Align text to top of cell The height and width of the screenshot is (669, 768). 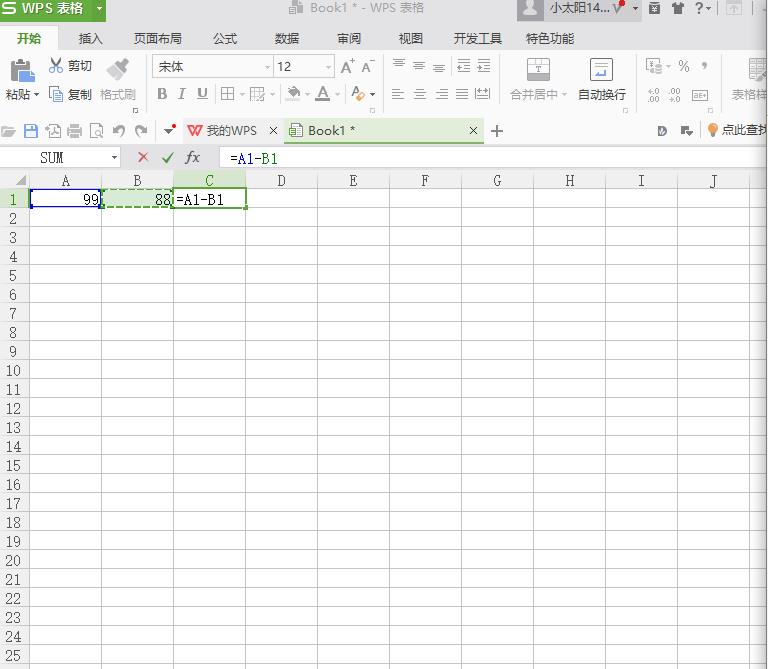[399, 65]
